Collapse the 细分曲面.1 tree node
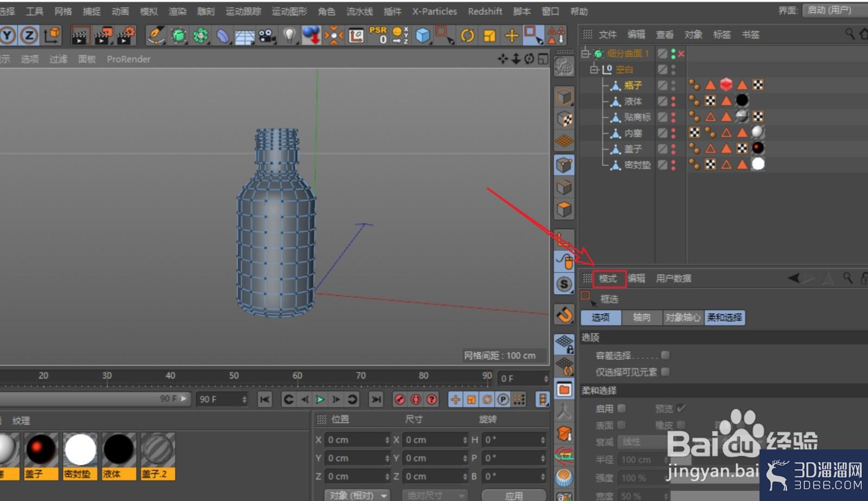The image size is (868, 501). pyautogui.click(x=585, y=53)
